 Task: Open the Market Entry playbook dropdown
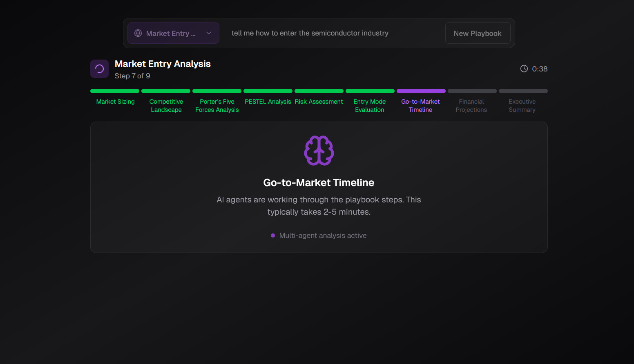click(x=173, y=33)
